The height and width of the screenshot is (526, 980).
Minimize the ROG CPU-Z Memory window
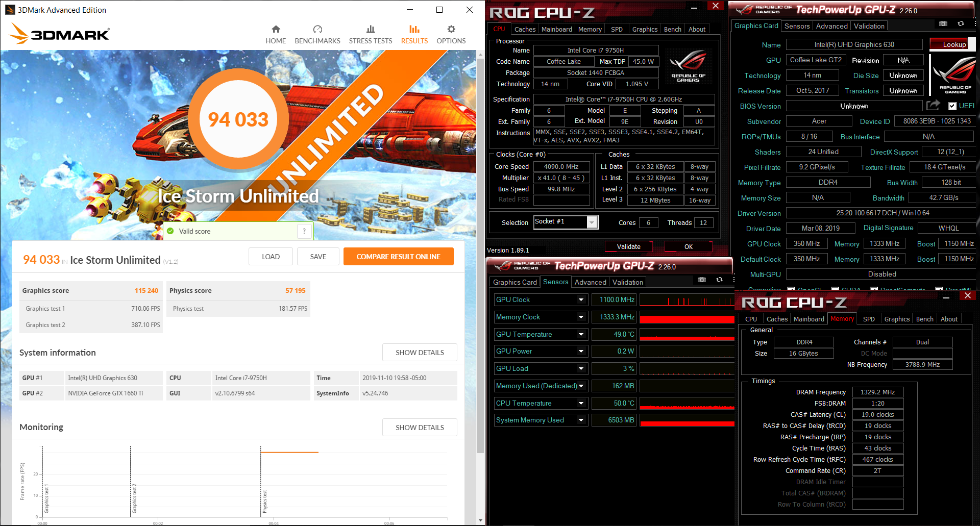946,297
